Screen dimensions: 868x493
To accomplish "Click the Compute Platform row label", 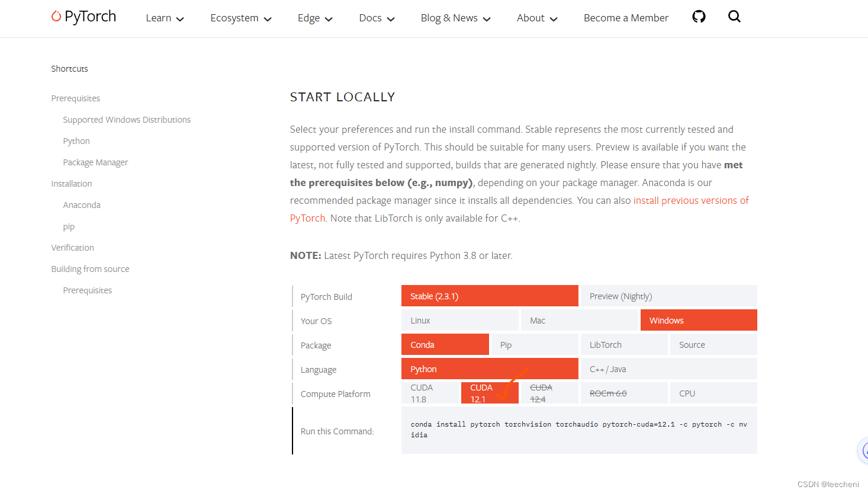I will 336,394.
